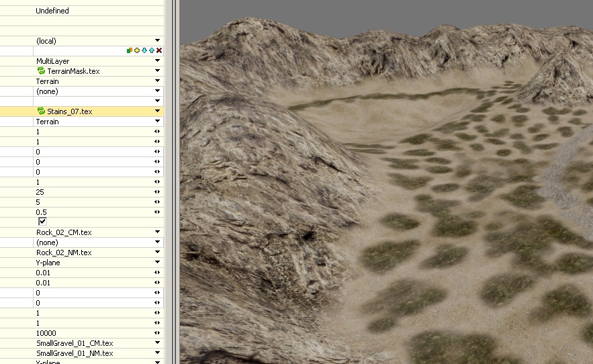Open the Rock_02_NM.tex texture dropdown
This screenshot has width=593, height=364.
157,252
